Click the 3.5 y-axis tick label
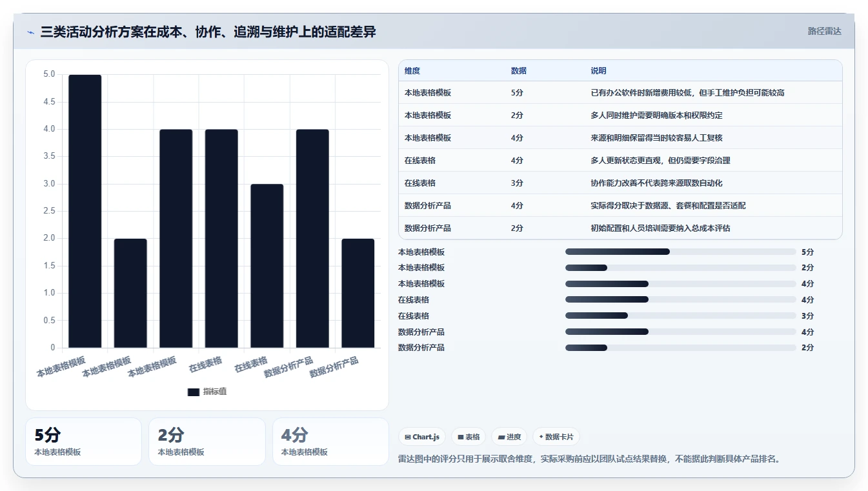This screenshot has width=868, height=491. [49, 157]
